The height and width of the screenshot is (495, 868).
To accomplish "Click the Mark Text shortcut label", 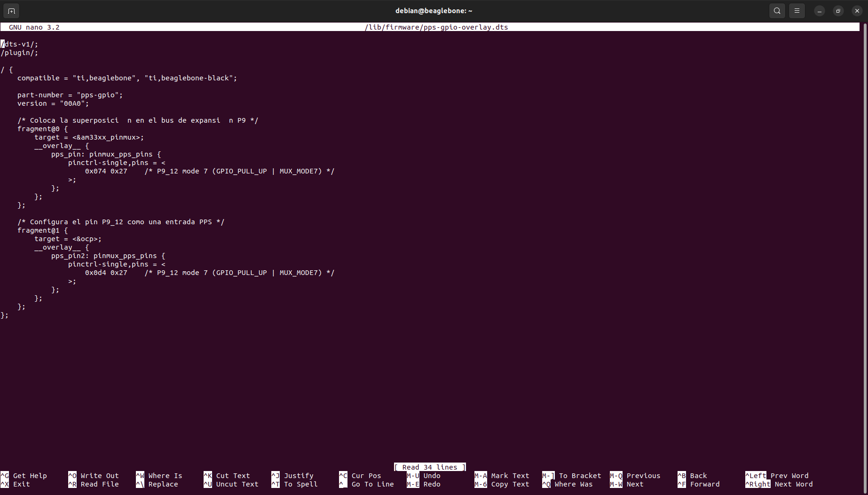I will pyautogui.click(x=510, y=476).
